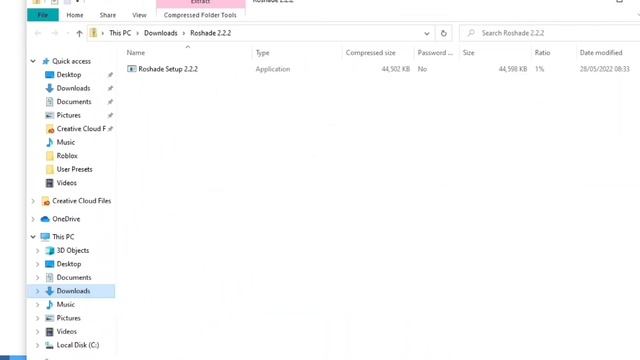Open the Roblox folder

[x=67, y=156]
